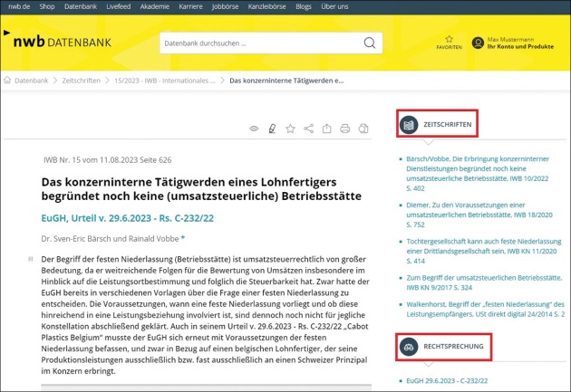Click the home icon in breadcrumb
The image size is (571, 392).
pyautogui.click(x=9, y=81)
